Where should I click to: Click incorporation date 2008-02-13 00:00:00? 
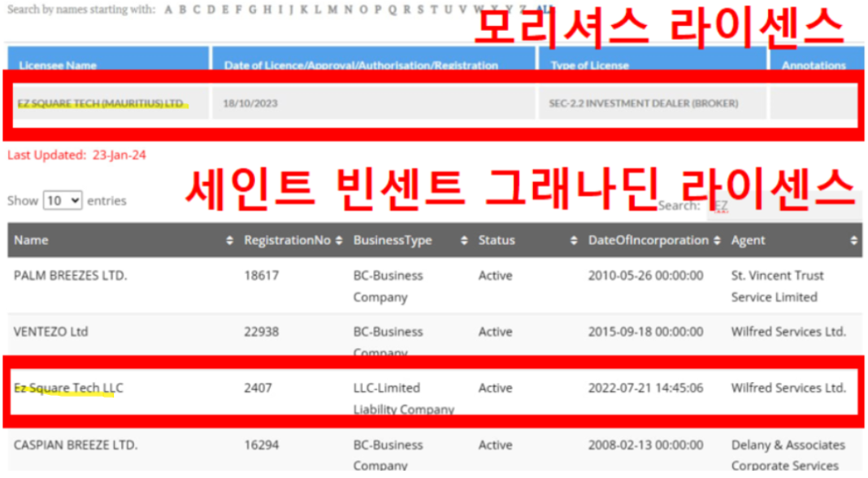(645, 445)
